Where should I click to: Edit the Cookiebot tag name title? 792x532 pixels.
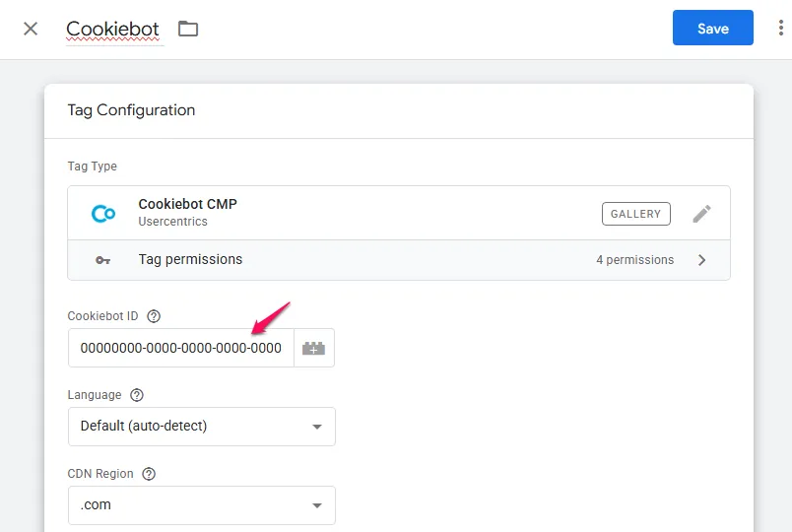[x=112, y=29]
